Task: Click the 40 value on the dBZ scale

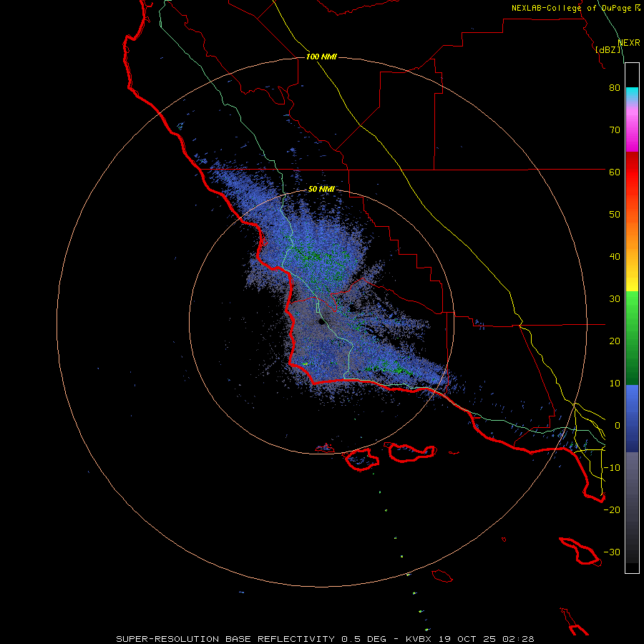Action: (x=615, y=257)
